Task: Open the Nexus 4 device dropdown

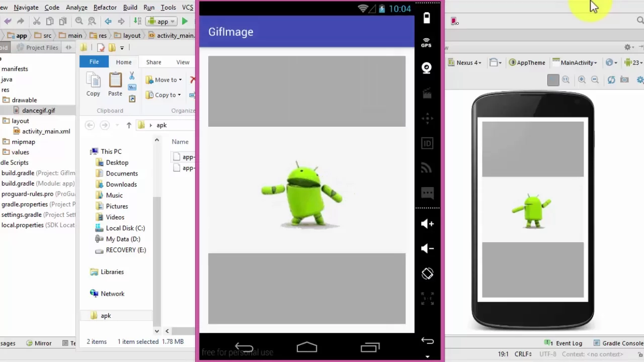Action: 465,62
